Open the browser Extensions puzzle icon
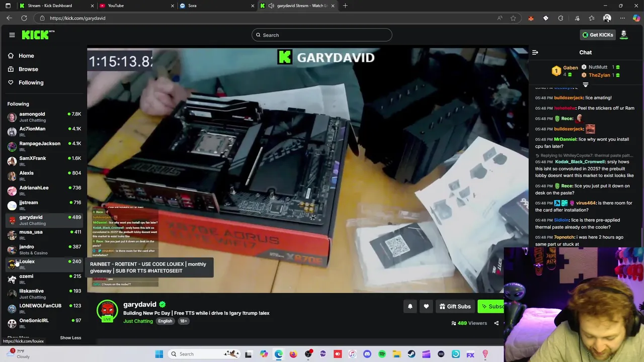Image resolution: width=644 pixels, height=362 pixels. [560, 18]
